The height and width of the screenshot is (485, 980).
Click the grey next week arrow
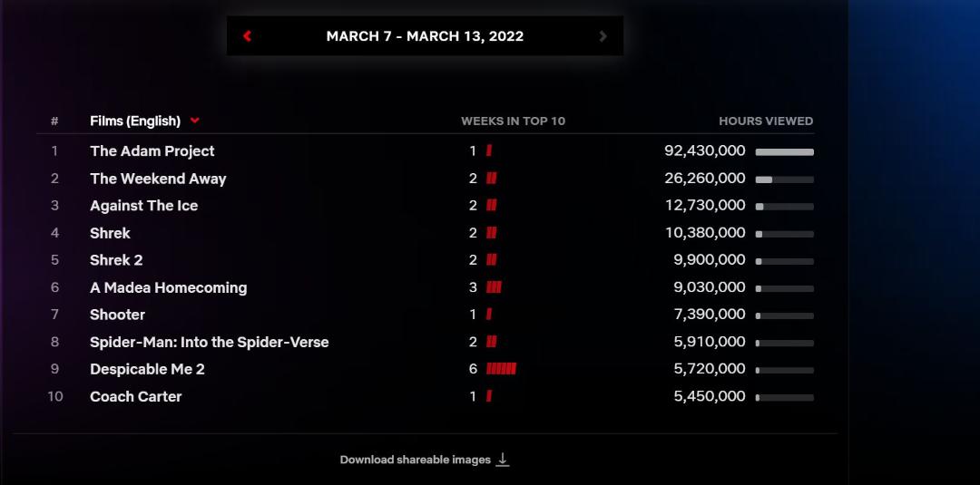(x=603, y=36)
